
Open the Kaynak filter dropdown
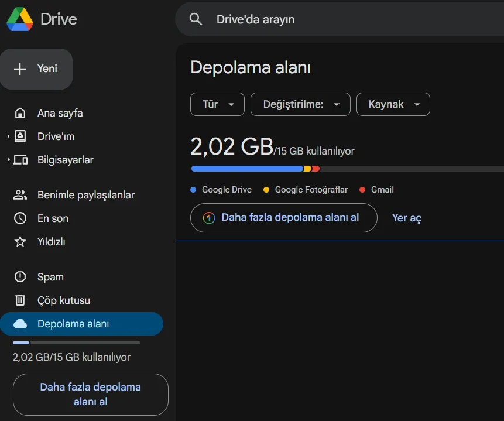tap(393, 104)
